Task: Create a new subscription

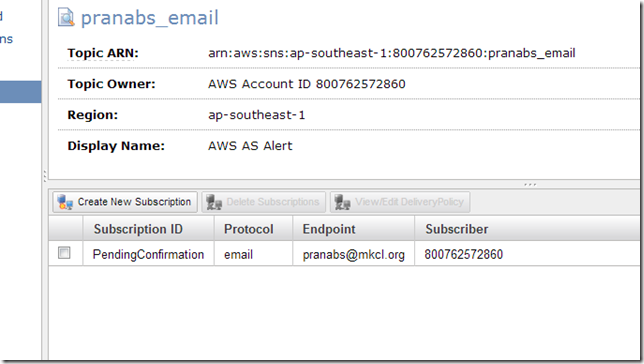Action: 125,202
